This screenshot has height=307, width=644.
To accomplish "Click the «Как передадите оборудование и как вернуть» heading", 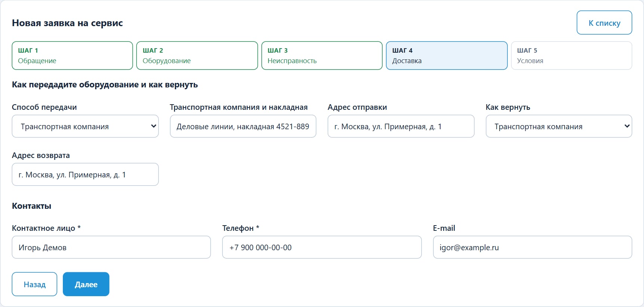I will 105,85.
